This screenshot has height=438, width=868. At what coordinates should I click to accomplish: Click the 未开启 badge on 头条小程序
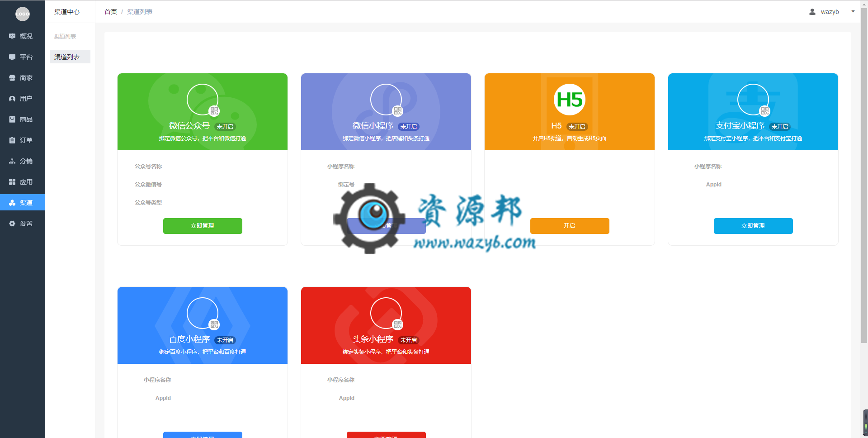coord(409,340)
